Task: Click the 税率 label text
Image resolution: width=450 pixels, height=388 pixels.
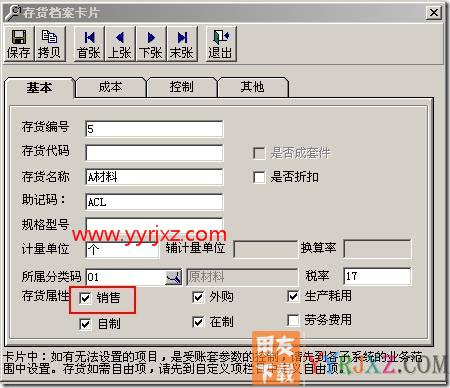Action: pyautogui.click(x=317, y=276)
